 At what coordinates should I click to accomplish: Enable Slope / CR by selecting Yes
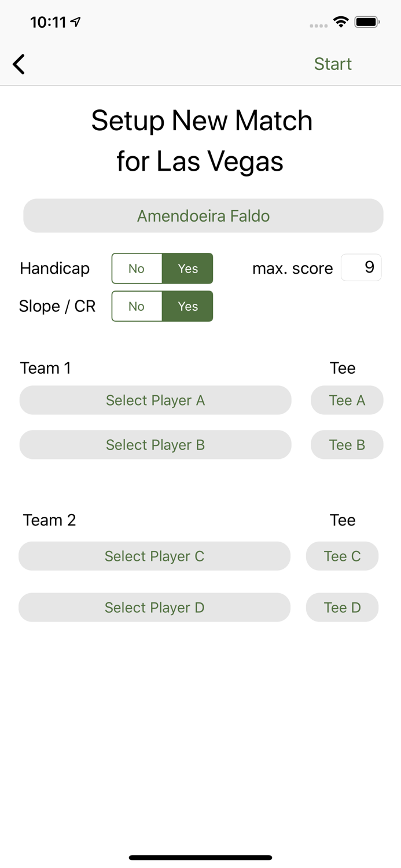187,306
